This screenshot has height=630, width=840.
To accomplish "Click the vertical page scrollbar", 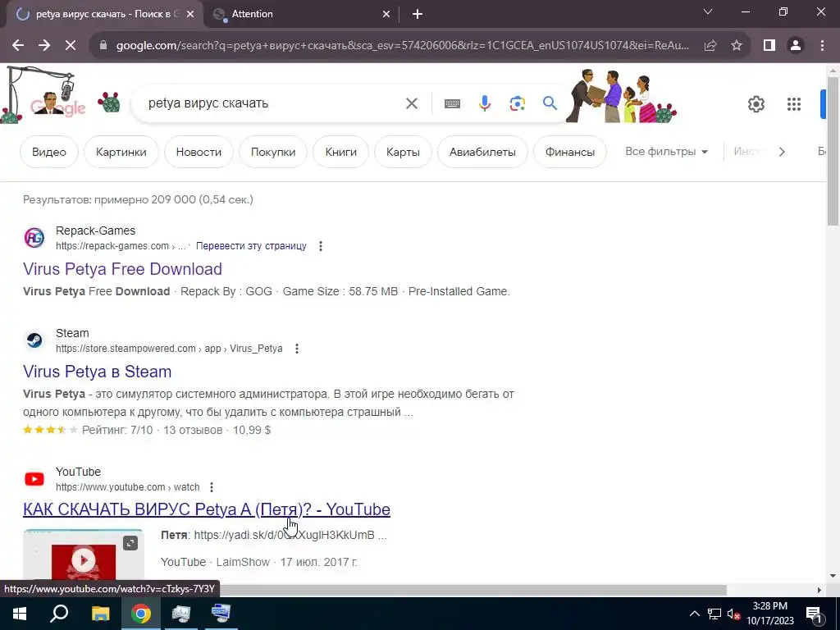I will pyautogui.click(x=833, y=152).
